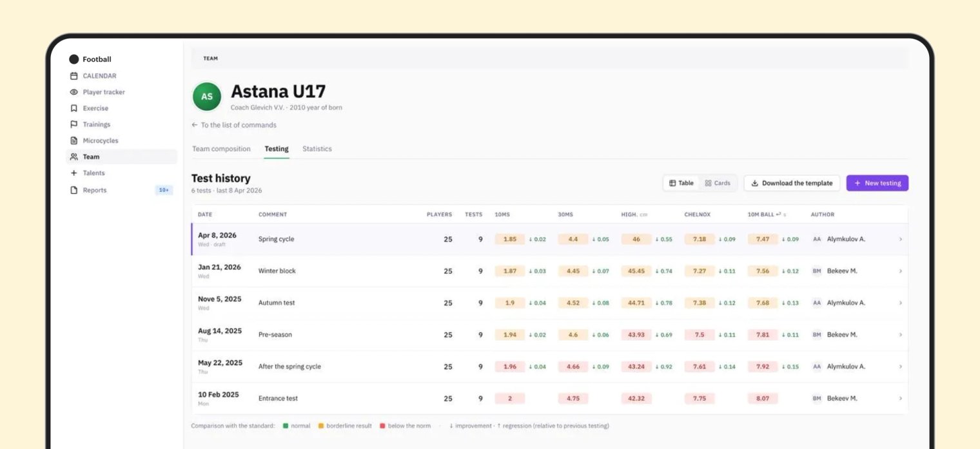The width and height of the screenshot is (980, 449).
Task: Click the Trainings flag icon
Action: coord(73,124)
